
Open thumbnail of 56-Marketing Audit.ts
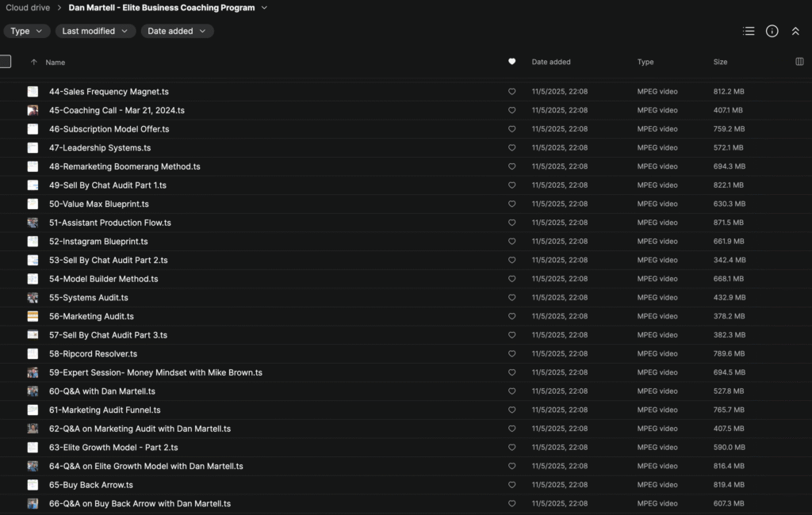tap(33, 316)
